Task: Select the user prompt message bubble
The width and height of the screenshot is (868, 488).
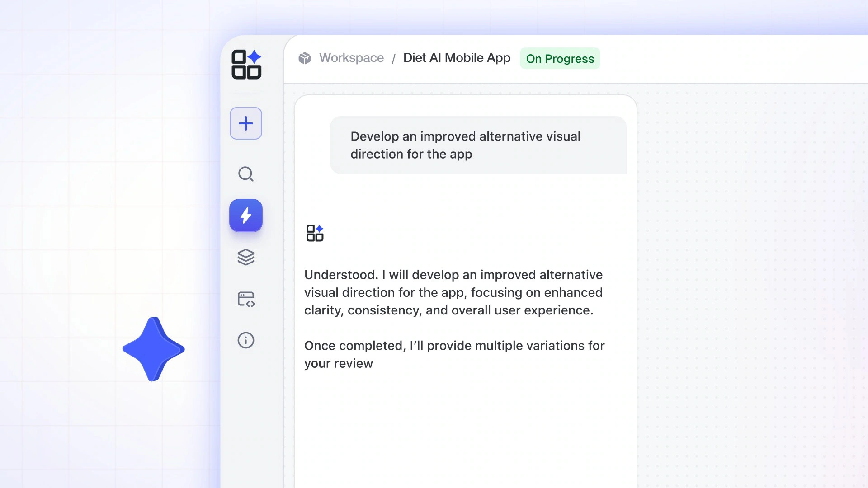Action: click(478, 145)
